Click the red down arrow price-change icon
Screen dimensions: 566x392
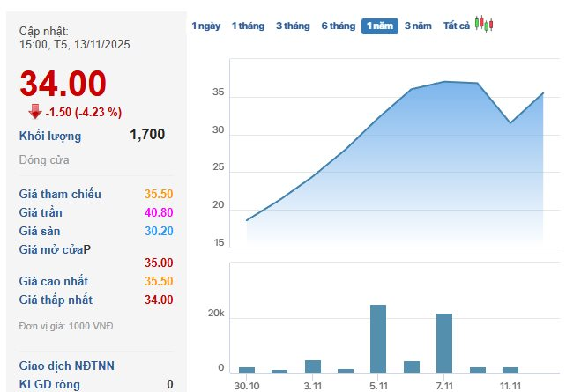35,111
